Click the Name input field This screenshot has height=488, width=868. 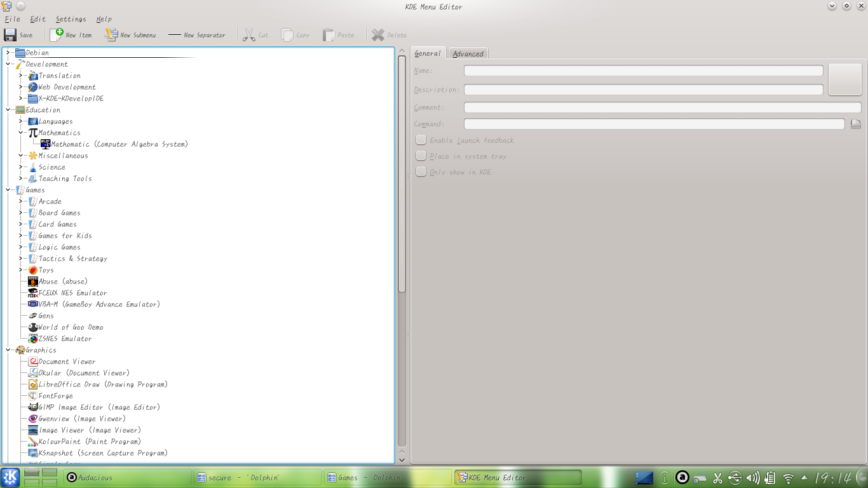pyautogui.click(x=643, y=71)
